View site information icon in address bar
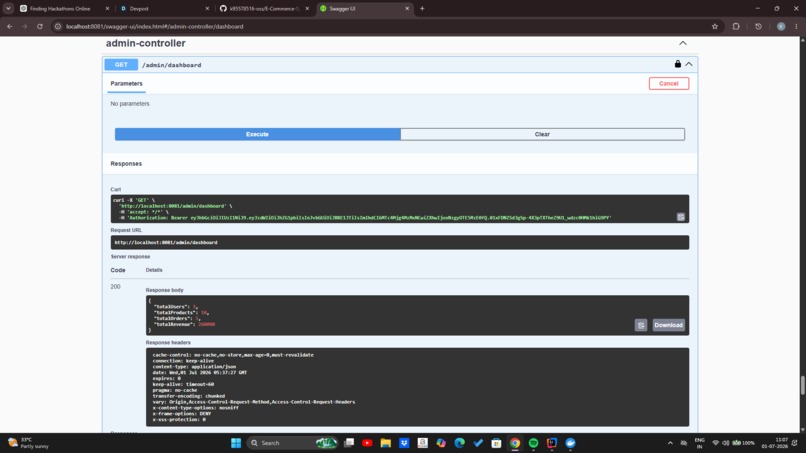 point(58,26)
